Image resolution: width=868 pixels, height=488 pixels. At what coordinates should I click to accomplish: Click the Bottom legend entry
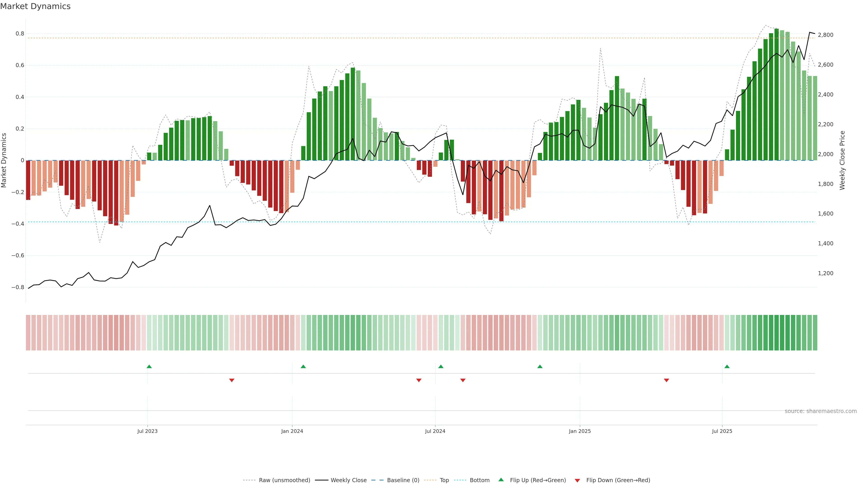(479, 480)
